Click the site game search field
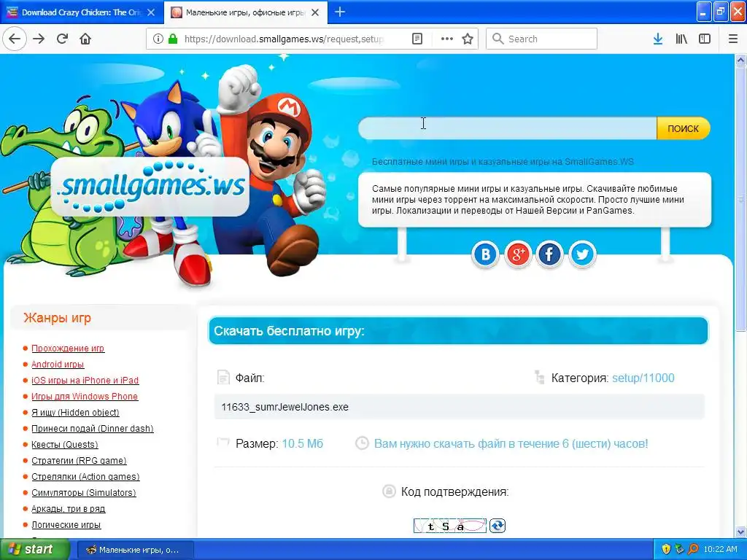Image resolution: width=747 pixels, height=560 pixels. click(508, 128)
